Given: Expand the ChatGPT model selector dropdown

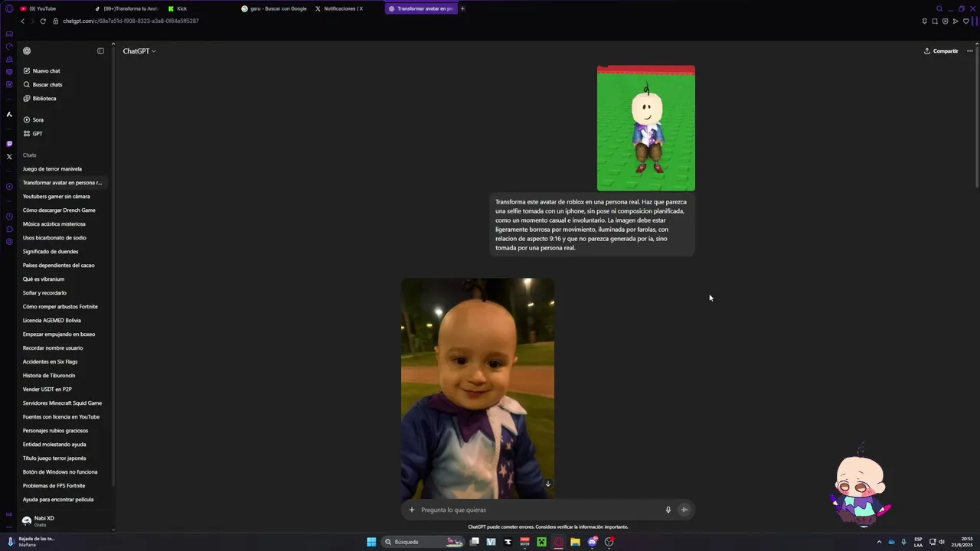Looking at the screenshot, I should [139, 51].
